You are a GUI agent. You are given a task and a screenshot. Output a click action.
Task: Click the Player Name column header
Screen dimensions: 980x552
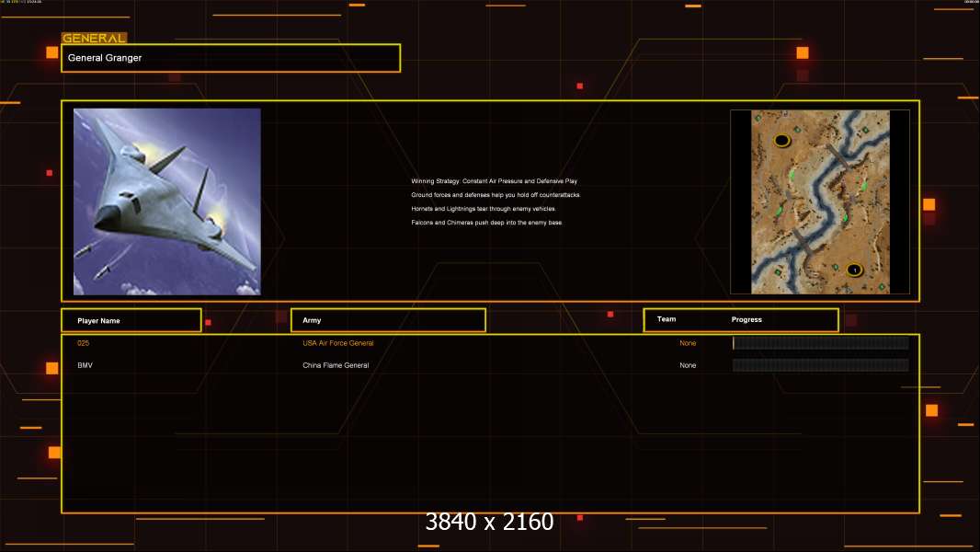pyautogui.click(x=131, y=320)
